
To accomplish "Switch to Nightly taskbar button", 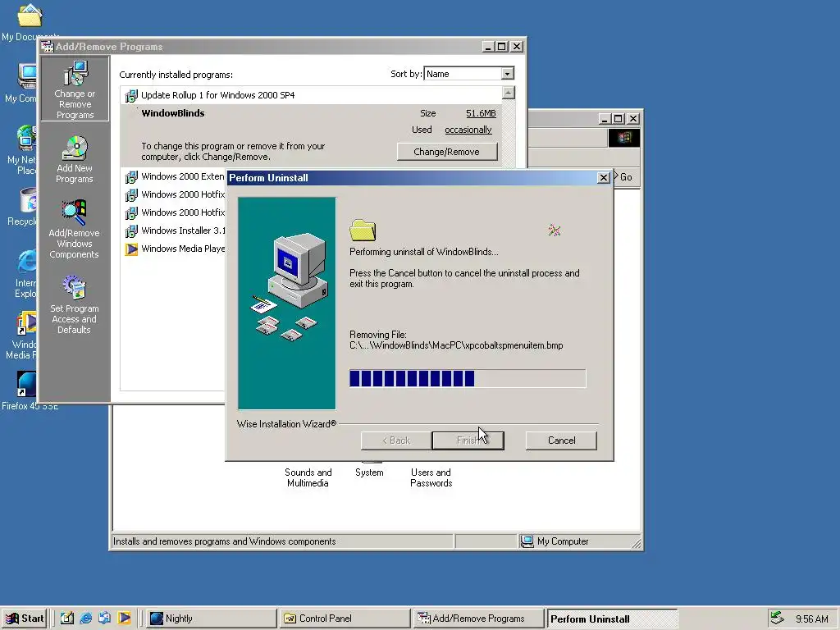I will [211, 619].
